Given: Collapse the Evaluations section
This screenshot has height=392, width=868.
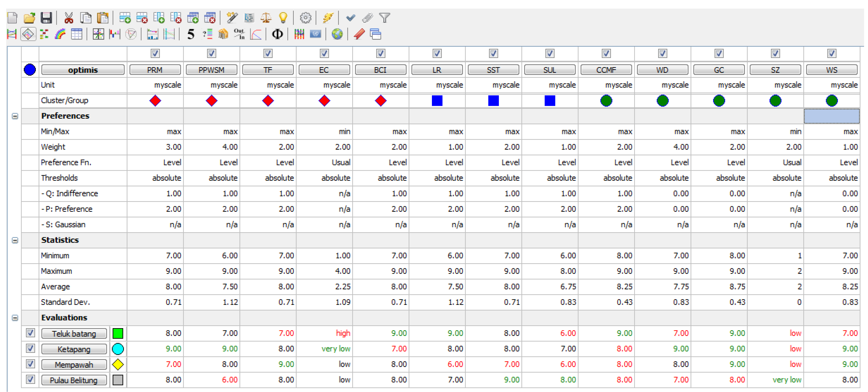Looking at the screenshot, I should [x=15, y=318].
